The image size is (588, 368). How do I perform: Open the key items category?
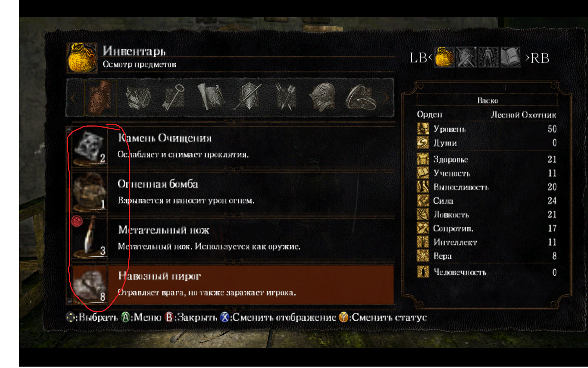pos(174,97)
